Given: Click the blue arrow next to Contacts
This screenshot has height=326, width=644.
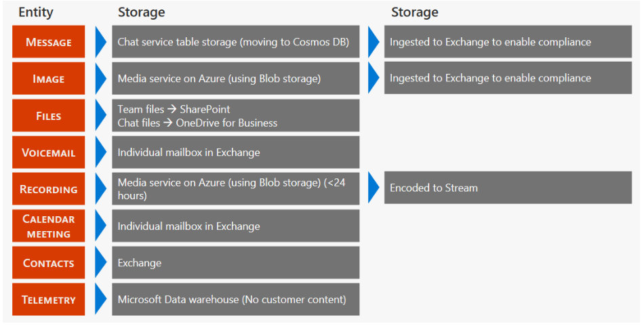Looking at the screenshot, I should point(100,263).
